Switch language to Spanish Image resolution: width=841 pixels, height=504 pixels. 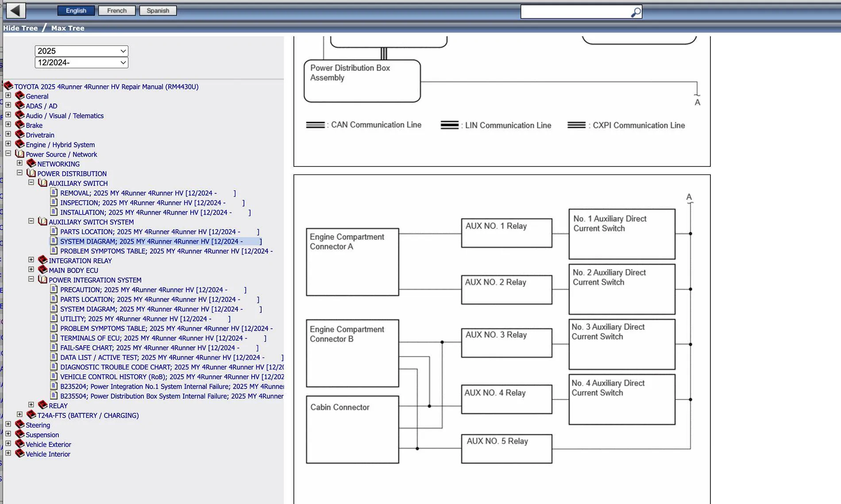coord(158,11)
